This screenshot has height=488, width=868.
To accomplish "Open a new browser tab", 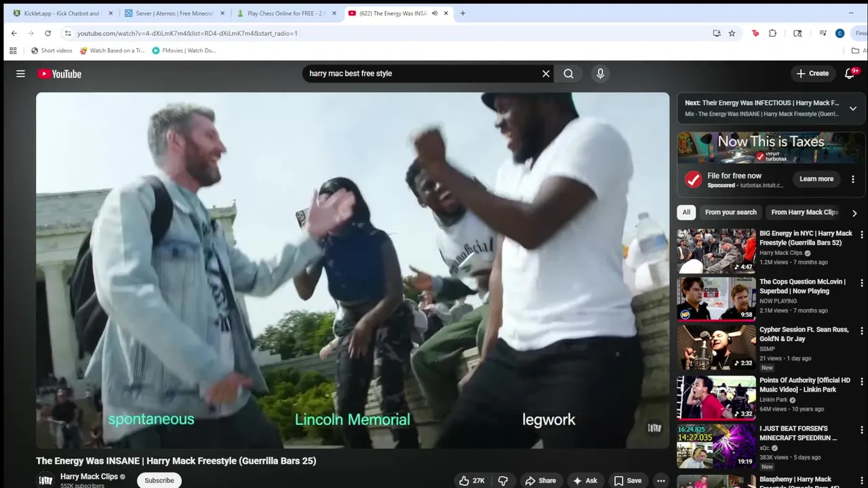I will [462, 13].
